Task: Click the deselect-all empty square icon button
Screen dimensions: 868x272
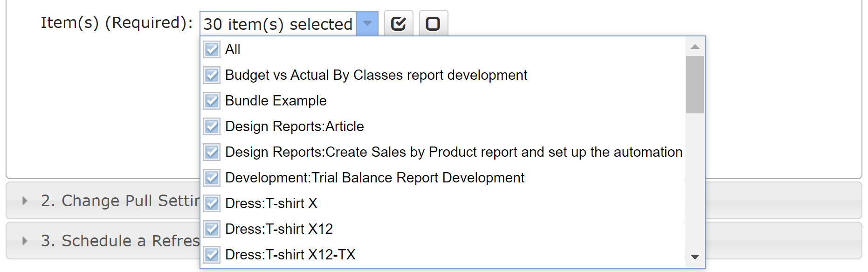Action: pyautogui.click(x=434, y=23)
